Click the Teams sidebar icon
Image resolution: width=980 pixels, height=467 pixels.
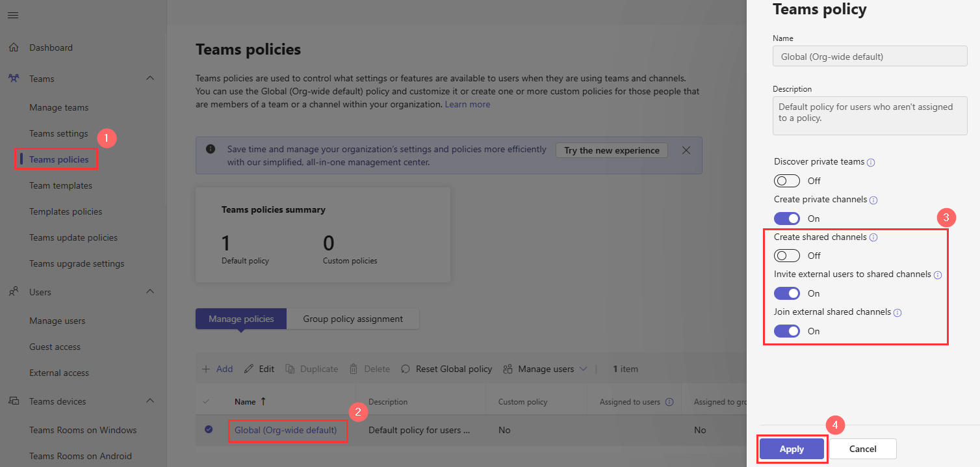coord(12,78)
